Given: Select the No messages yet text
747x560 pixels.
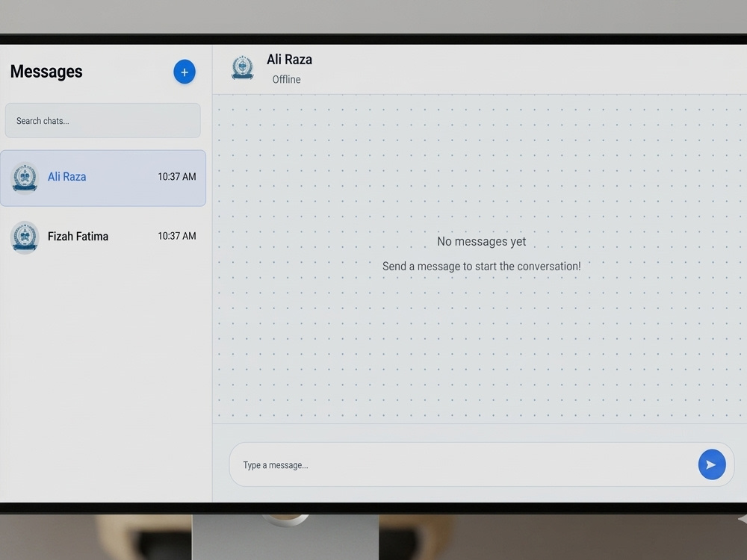Looking at the screenshot, I should tap(482, 241).
